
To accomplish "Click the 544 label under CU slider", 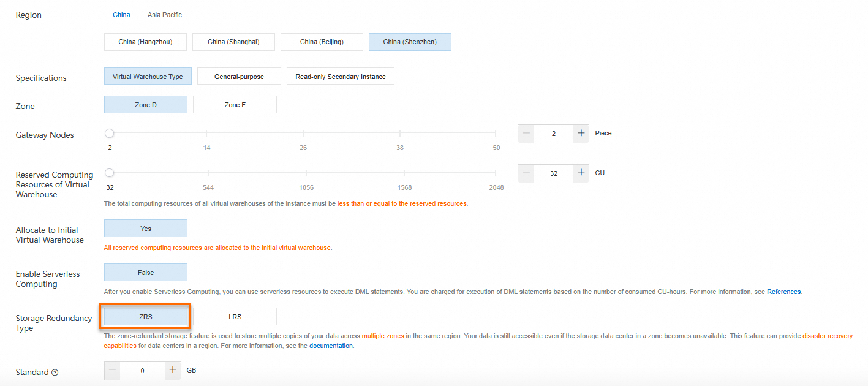I will (208, 187).
